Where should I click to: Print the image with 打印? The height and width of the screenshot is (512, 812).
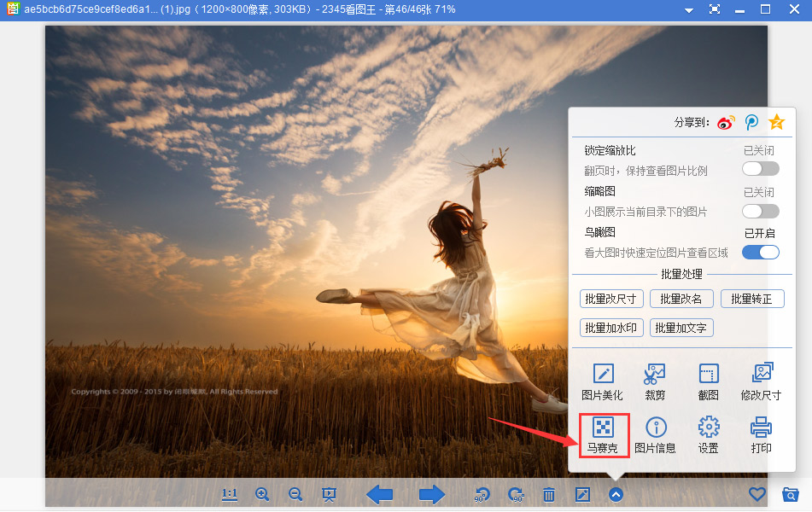click(x=761, y=434)
